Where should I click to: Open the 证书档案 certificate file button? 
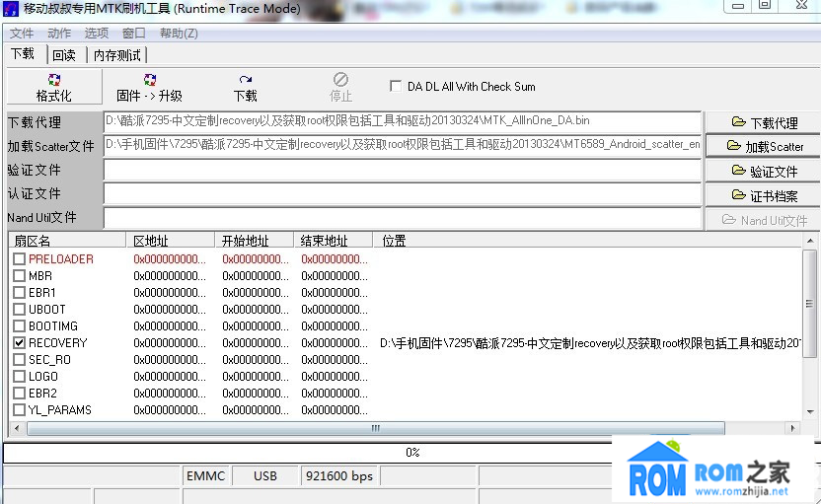pyautogui.click(x=764, y=195)
